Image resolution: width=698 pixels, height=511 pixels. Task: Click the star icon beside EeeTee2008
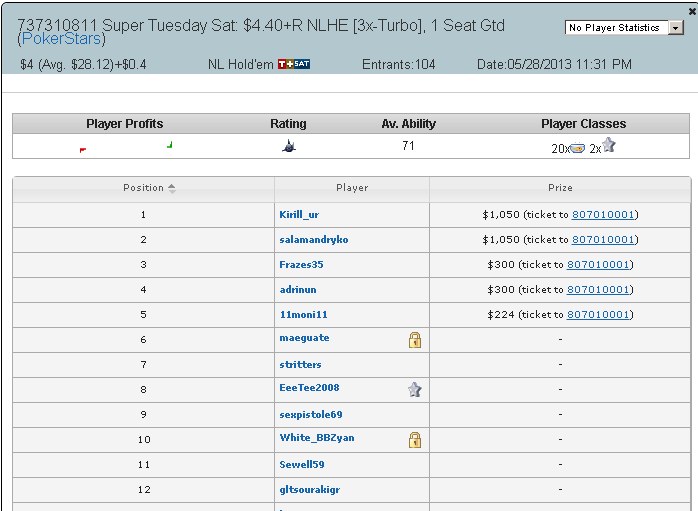[x=414, y=389]
